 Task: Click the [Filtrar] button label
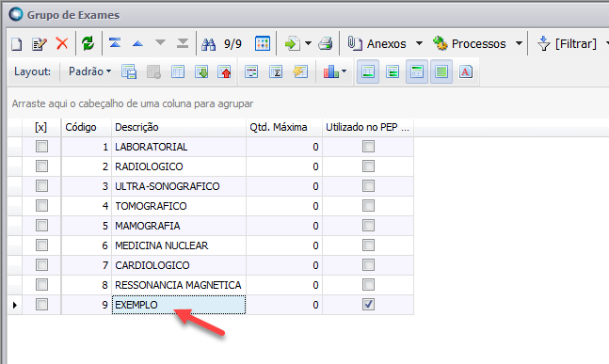coord(576,44)
